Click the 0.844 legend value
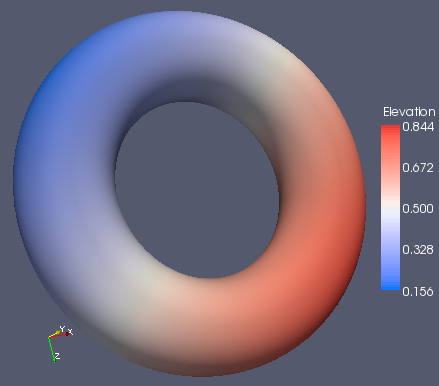 click(418, 127)
